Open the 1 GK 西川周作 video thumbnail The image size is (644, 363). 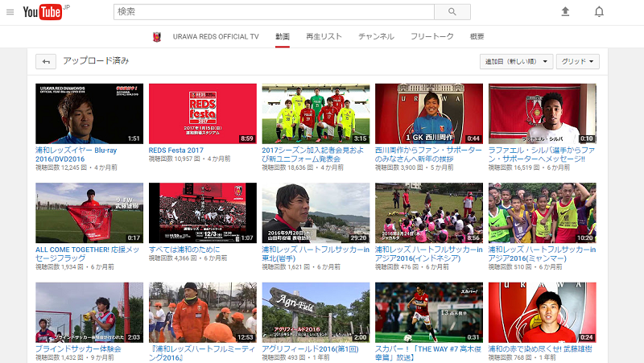point(428,113)
